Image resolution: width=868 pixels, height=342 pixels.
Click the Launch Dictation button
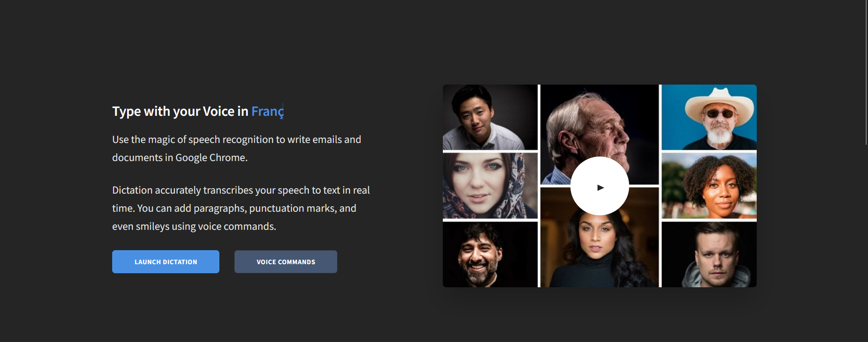[166, 261]
